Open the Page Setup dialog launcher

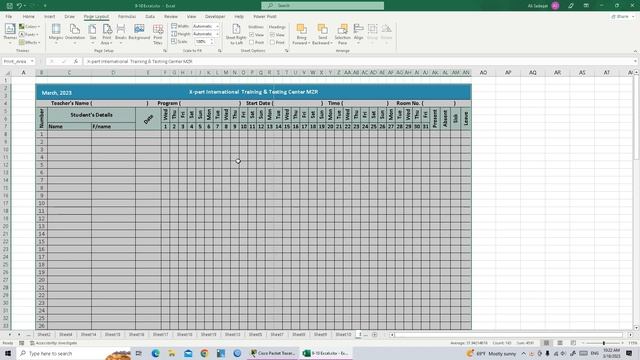(x=165, y=51)
